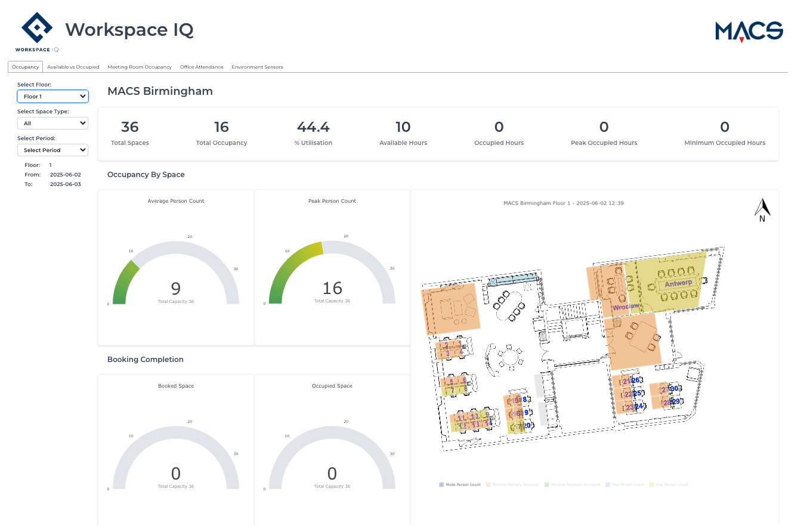Click the Occupancy By Space heading
This screenshot has height=532, width=801.
pos(146,175)
